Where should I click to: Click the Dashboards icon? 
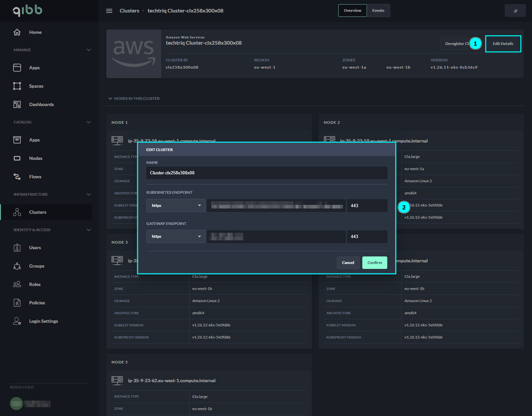click(17, 104)
